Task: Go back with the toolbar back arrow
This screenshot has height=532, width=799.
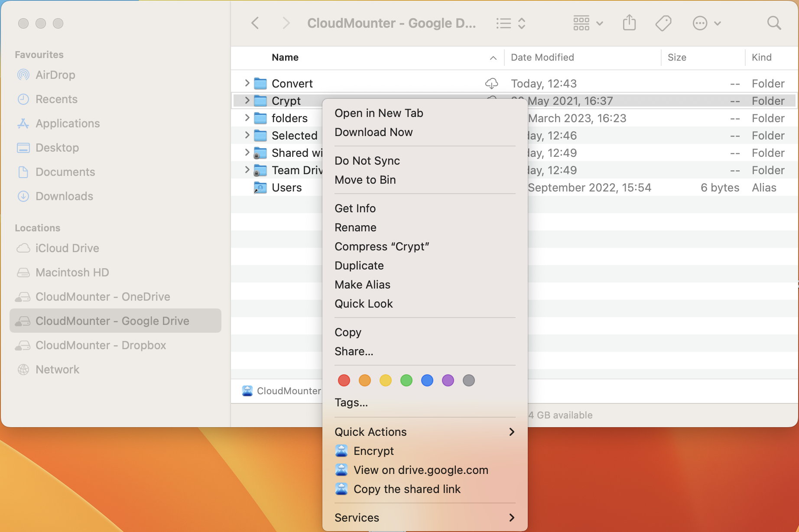Action: pos(256,23)
